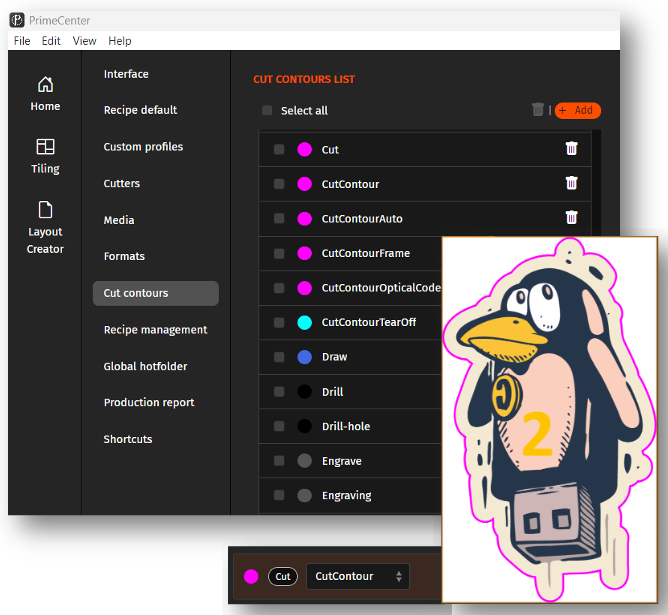Check the Engrave row checkbox
The image size is (668, 615).
coord(279,460)
